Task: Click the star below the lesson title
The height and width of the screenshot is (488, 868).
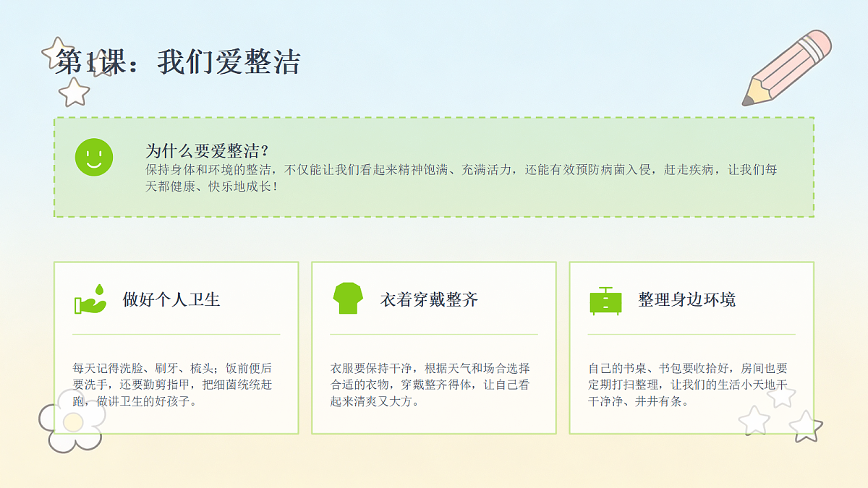Action: coord(74,92)
